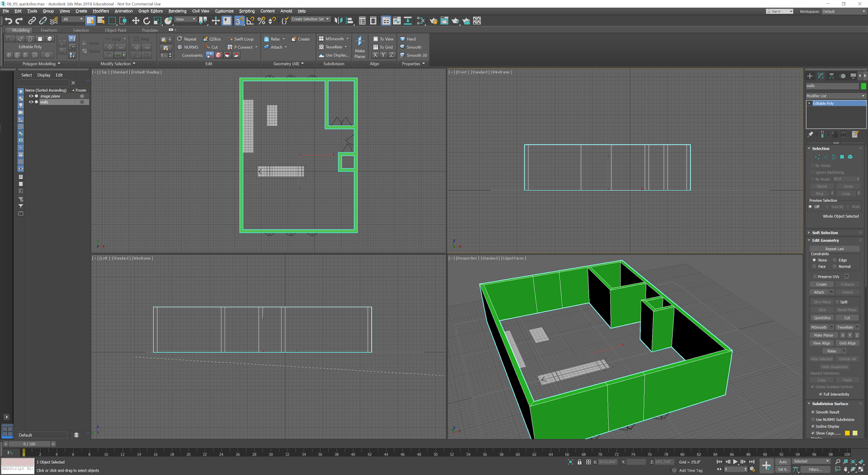Click the View Align button
The width and height of the screenshot is (868, 475).
click(x=821, y=343)
